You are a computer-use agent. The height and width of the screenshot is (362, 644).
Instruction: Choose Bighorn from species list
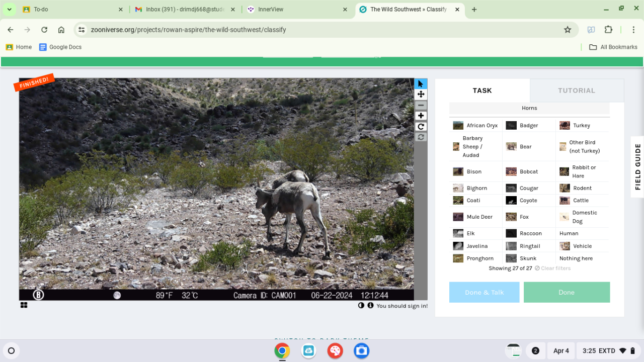coord(476,188)
